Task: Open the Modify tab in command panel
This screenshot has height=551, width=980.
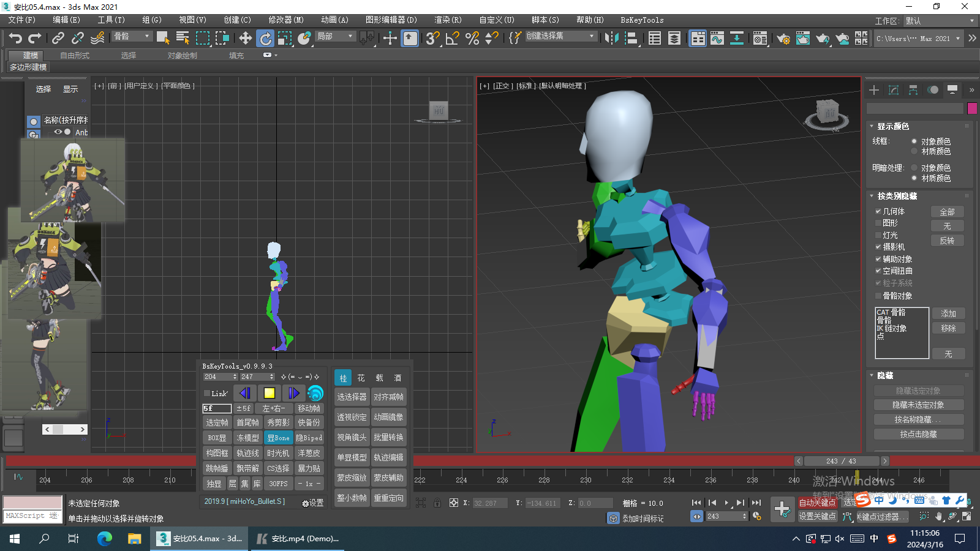Action: 894,90
